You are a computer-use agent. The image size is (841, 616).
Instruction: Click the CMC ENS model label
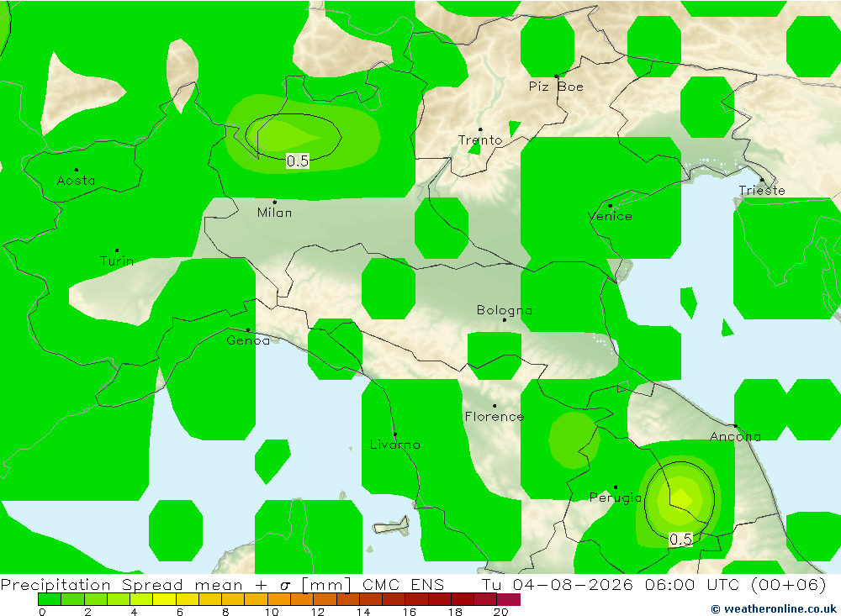[x=404, y=584]
